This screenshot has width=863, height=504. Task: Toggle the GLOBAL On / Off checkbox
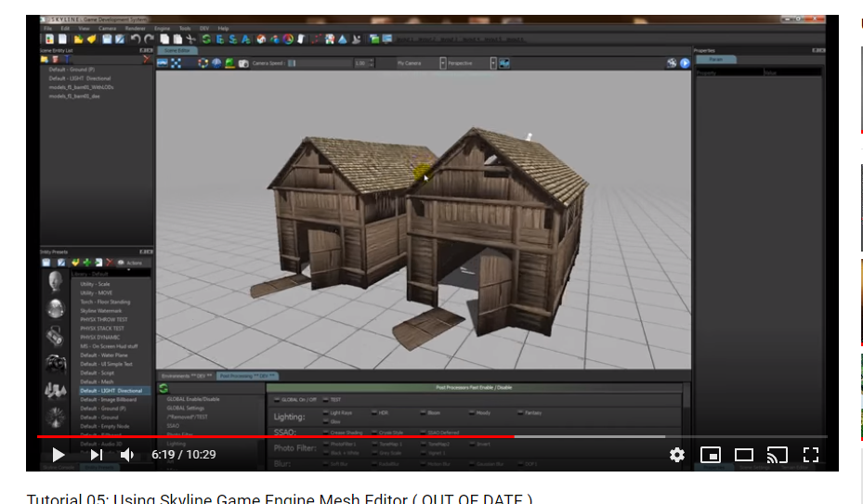[277, 400]
